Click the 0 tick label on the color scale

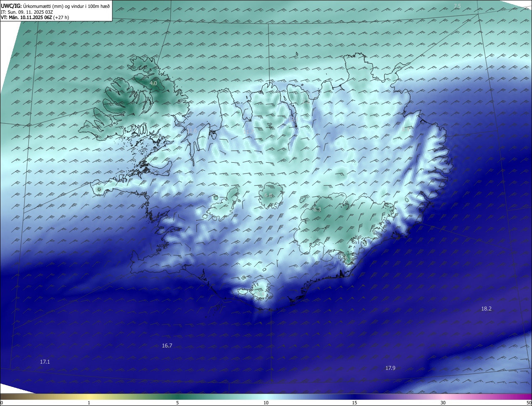(x=2, y=403)
